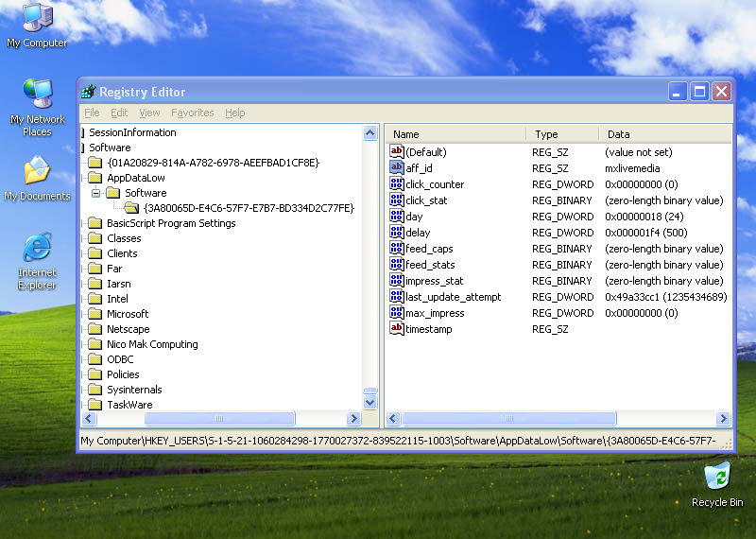Click the tree pane scroll left arrow
The height and width of the screenshot is (539, 756).
click(x=89, y=418)
